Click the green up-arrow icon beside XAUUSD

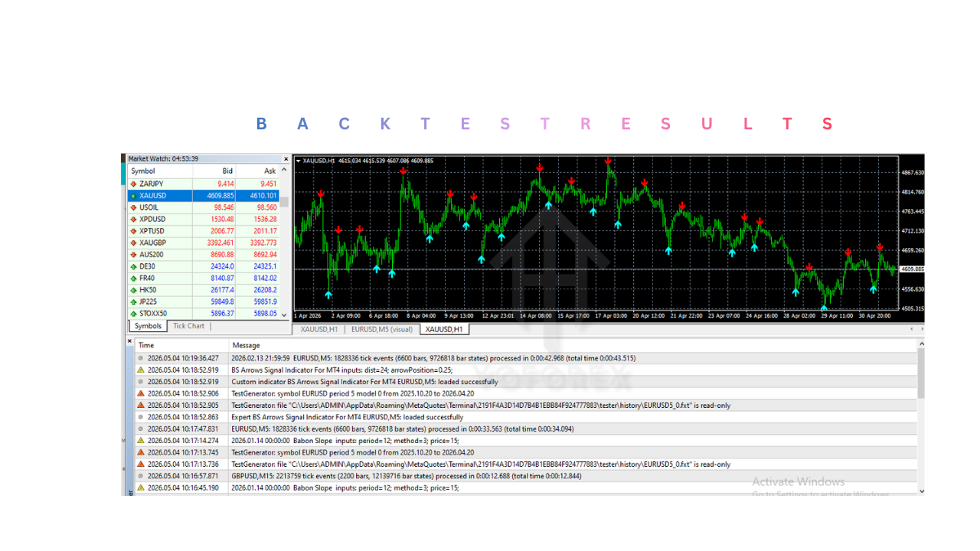tap(133, 196)
